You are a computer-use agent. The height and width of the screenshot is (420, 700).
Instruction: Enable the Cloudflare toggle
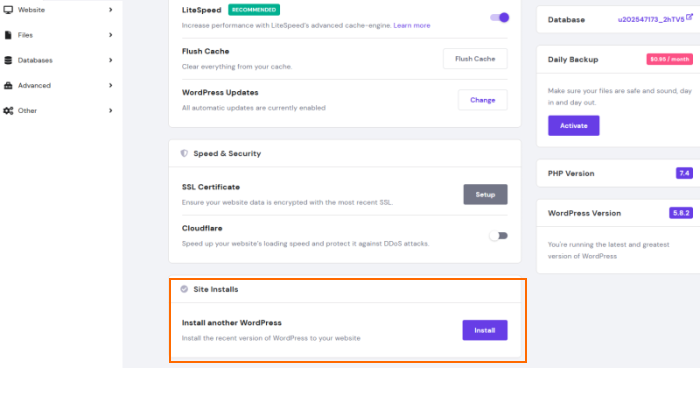(x=498, y=236)
